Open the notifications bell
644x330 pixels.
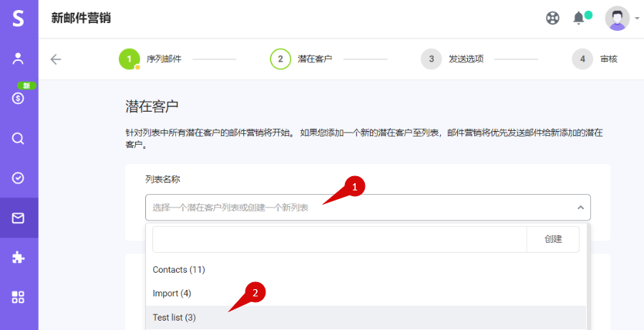(x=579, y=18)
